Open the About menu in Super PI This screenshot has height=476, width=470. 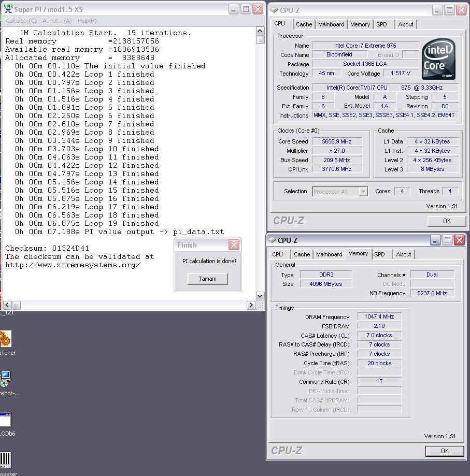(57, 21)
